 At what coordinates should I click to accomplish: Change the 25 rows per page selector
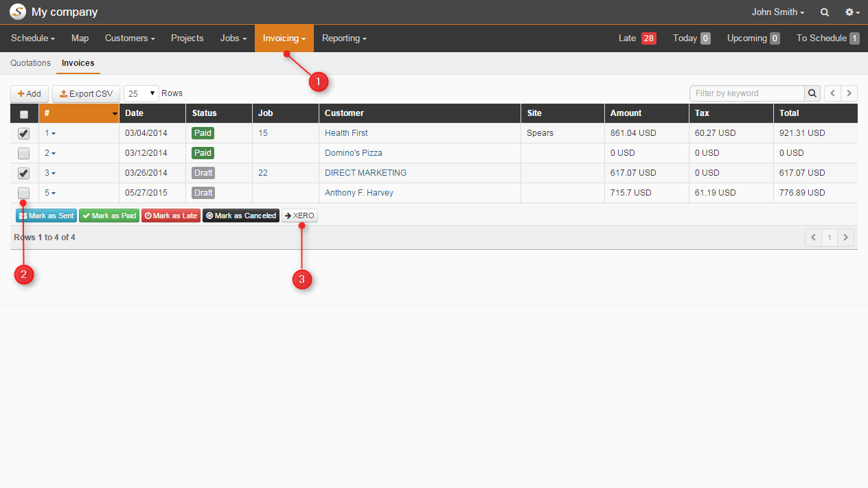[x=141, y=93]
